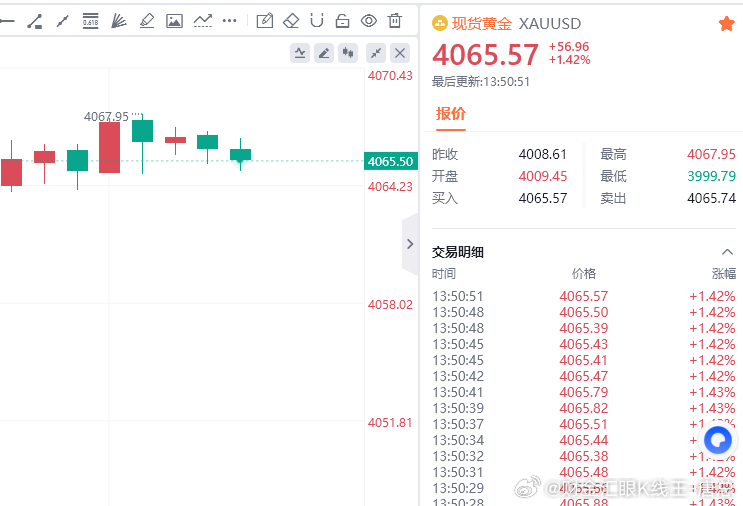Screen dimensions: 743x506
Task: Open the blue chat support bubble
Action: click(x=718, y=440)
